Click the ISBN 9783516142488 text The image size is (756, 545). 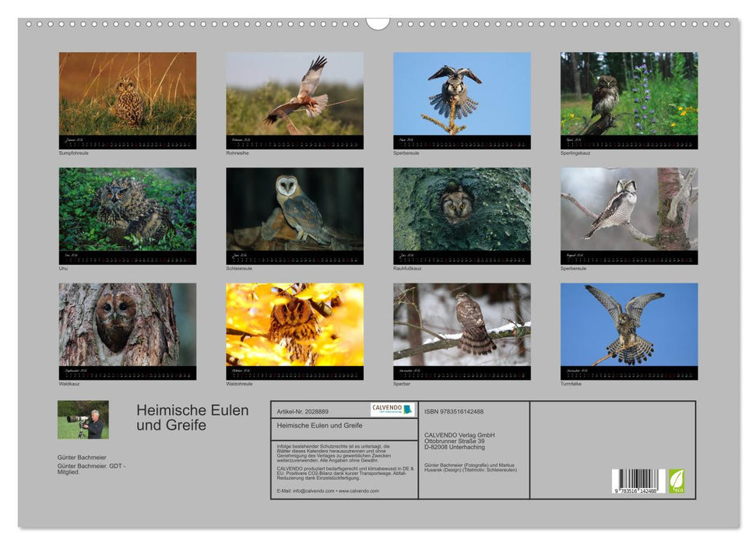point(454,412)
